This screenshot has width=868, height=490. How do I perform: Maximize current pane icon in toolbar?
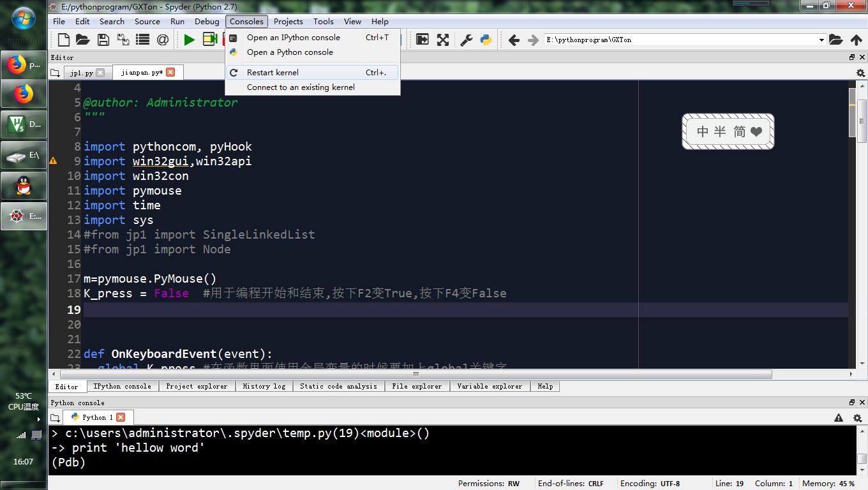423,40
